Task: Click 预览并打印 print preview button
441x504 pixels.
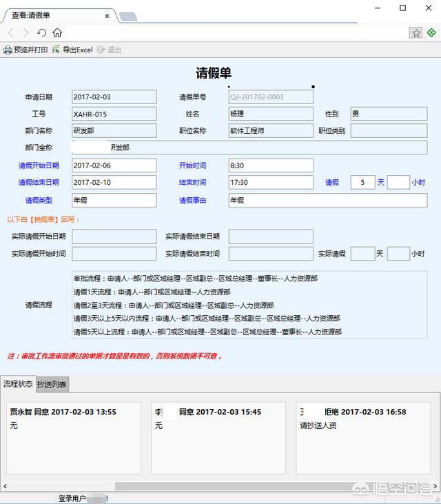Action: [25, 50]
